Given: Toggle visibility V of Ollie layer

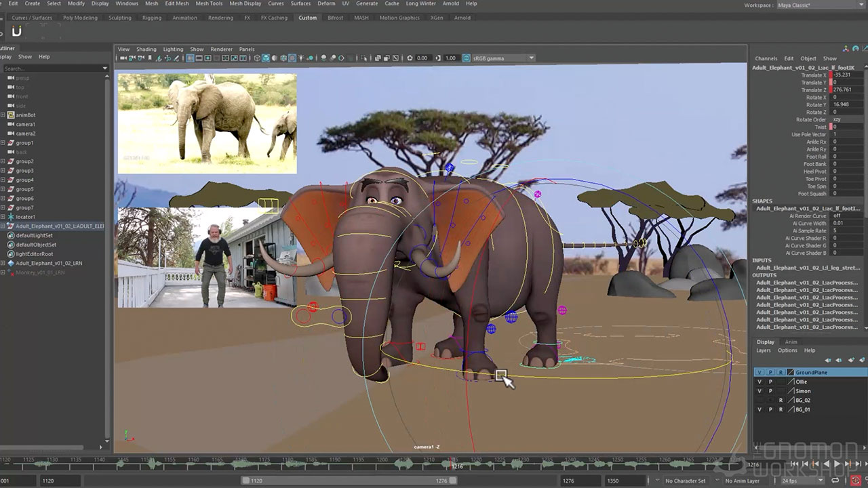Looking at the screenshot, I should point(759,382).
